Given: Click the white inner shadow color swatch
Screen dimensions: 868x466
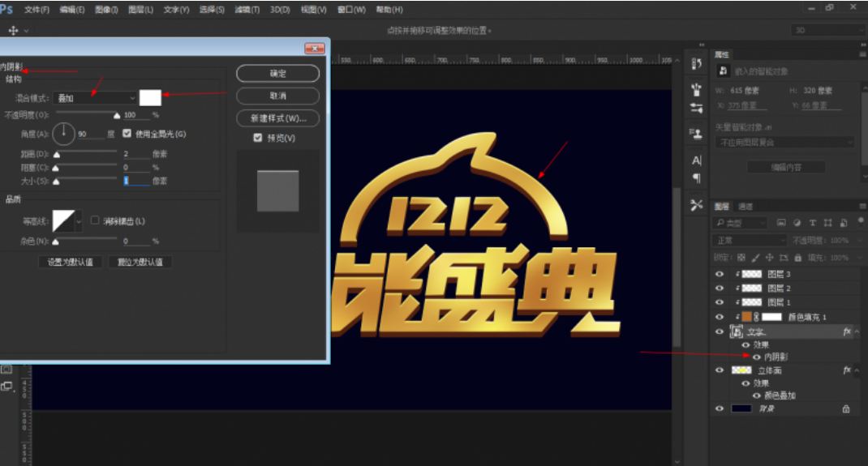Looking at the screenshot, I should [x=150, y=98].
